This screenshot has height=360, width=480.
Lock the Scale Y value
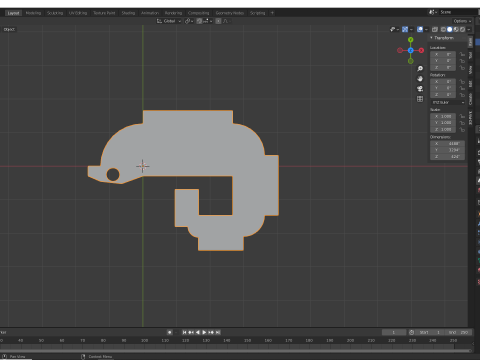tap(462, 123)
